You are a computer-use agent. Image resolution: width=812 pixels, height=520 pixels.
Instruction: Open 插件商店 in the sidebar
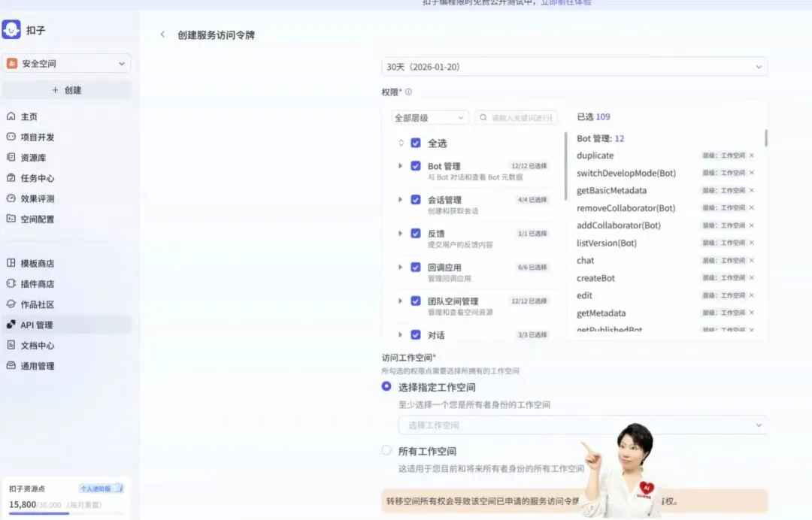(38, 283)
